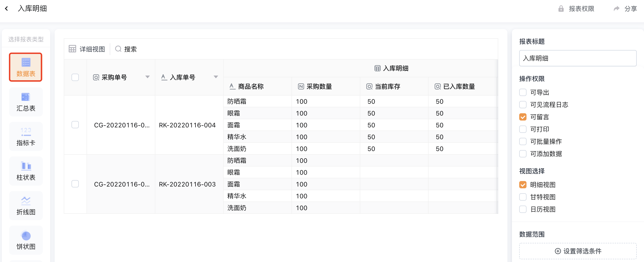Click the search magnifier icon
This screenshot has width=644, height=262.
click(118, 49)
